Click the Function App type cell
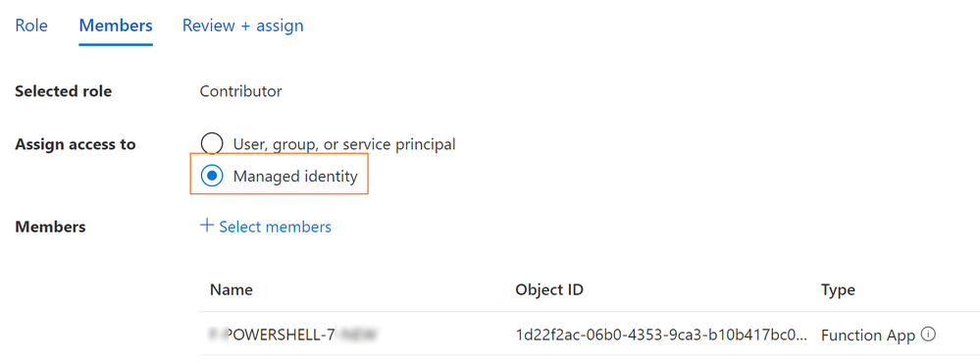Image resolution: width=980 pixels, height=362 pixels. click(868, 336)
